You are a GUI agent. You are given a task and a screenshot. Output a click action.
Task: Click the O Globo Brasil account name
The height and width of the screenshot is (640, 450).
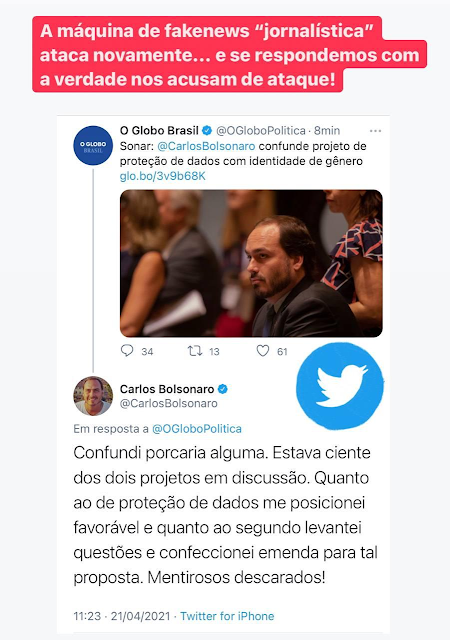[x=159, y=131]
